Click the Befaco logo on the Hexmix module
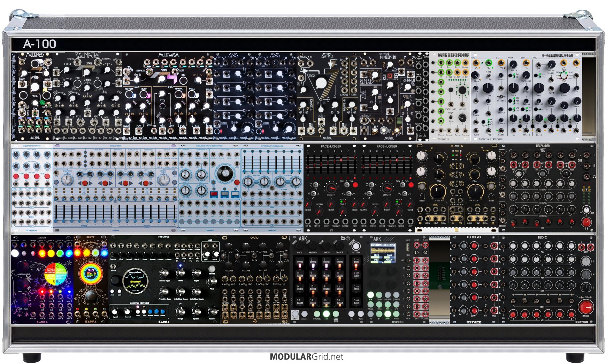Viewport: 614px width, 364px height. pyautogui.click(x=582, y=322)
